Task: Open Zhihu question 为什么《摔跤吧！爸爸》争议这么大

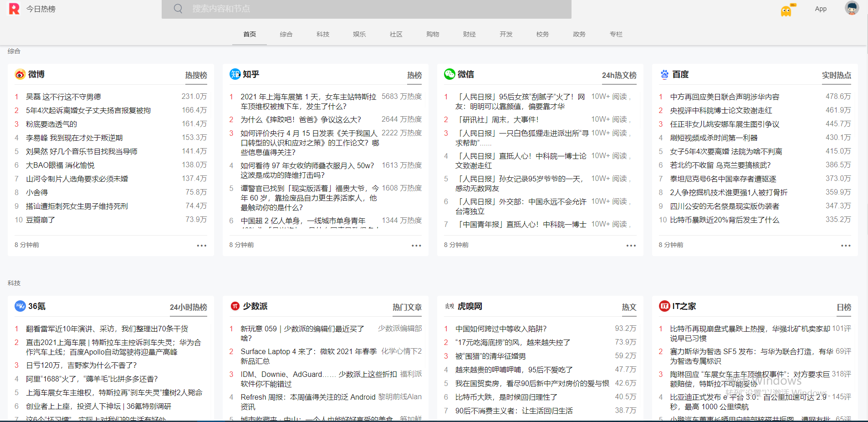Action: click(301, 119)
